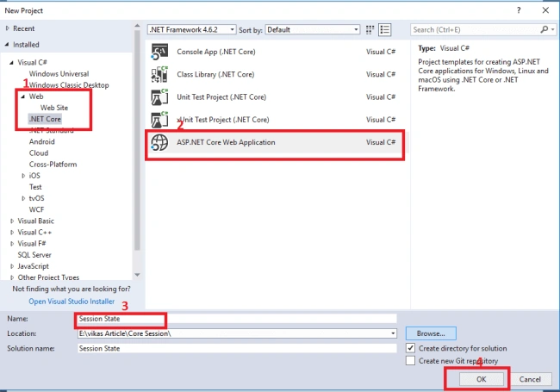Select ASP.NET Core Web Application template name
This screenshot has height=392, width=560.
(226, 142)
